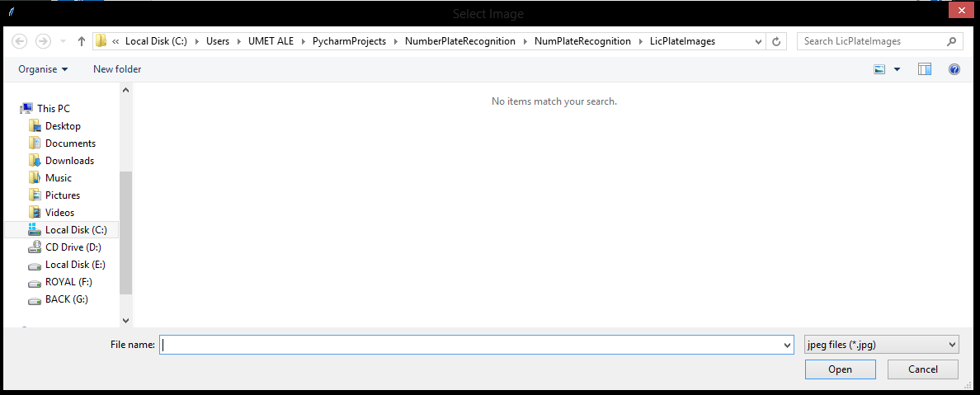Expand hidden path segments chevron in address bar
Viewport: 980px width, 395px height.
click(x=115, y=41)
